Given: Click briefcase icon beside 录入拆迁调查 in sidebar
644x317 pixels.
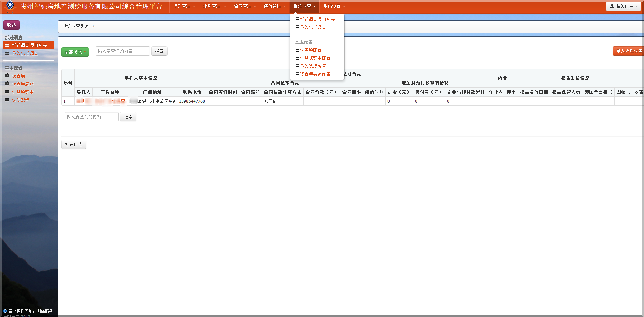Looking at the screenshot, I should 7,53.
